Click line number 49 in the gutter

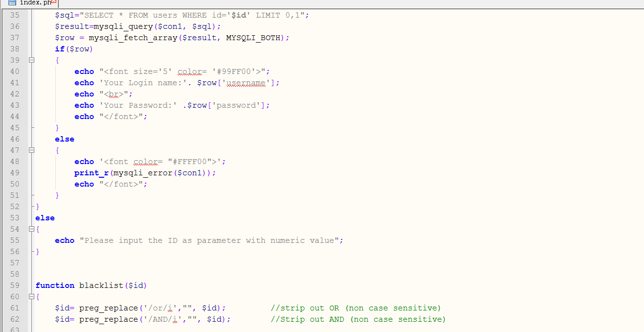15,173
